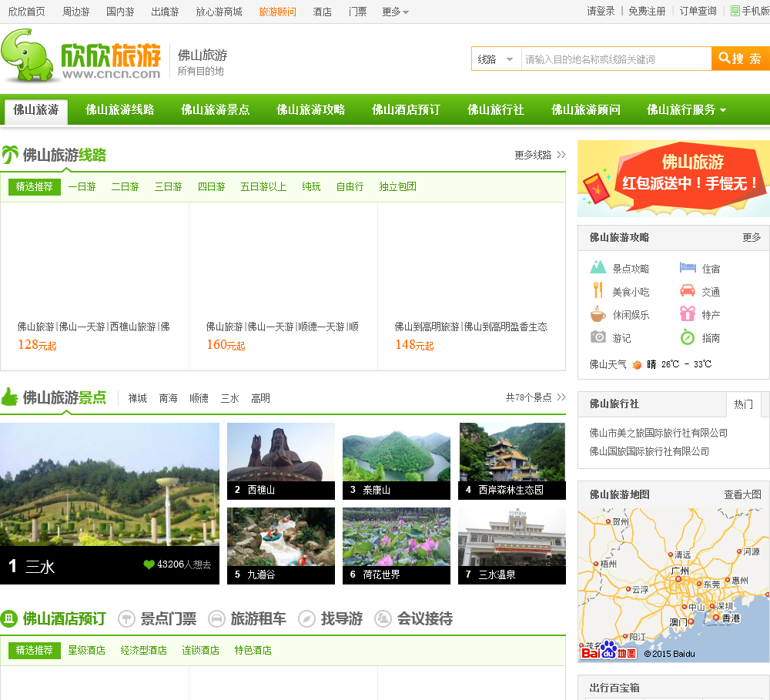The width and height of the screenshot is (770, 700).
Task: Click the arrows next to 共78个景点
Action: pos(561,397)
